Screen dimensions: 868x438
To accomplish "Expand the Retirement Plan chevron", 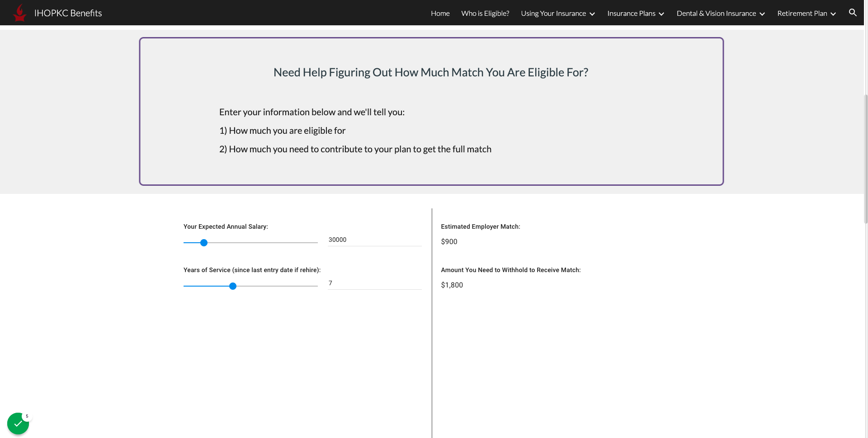I will click(833, 14).
